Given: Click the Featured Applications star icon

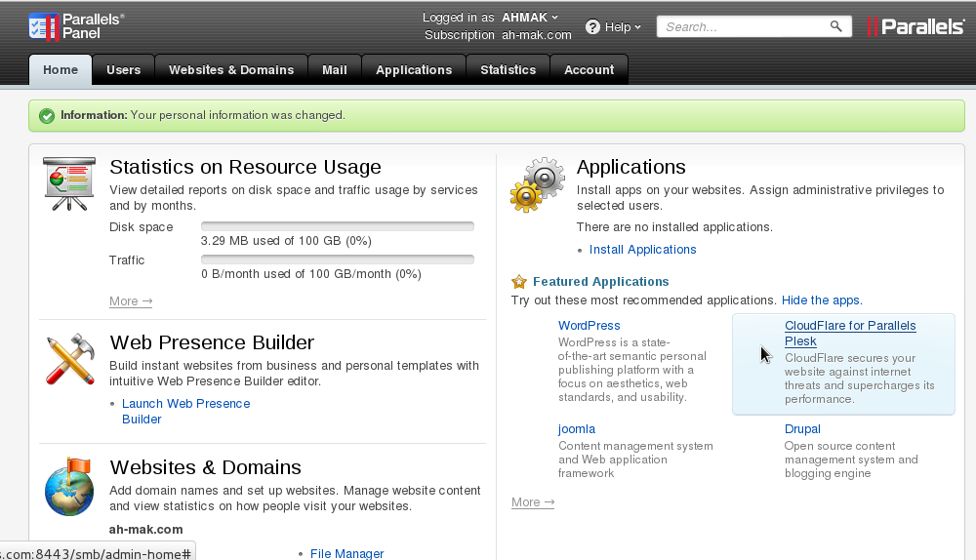Looking at the screenshot, I should click(x=518, y=282).
